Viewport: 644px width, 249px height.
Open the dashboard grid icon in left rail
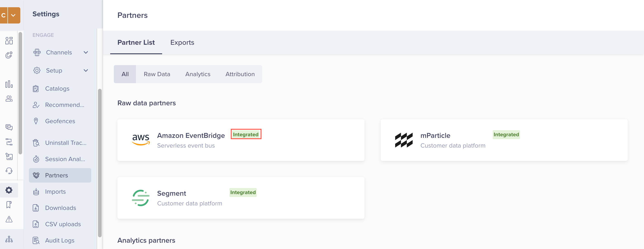coord(9,40)
